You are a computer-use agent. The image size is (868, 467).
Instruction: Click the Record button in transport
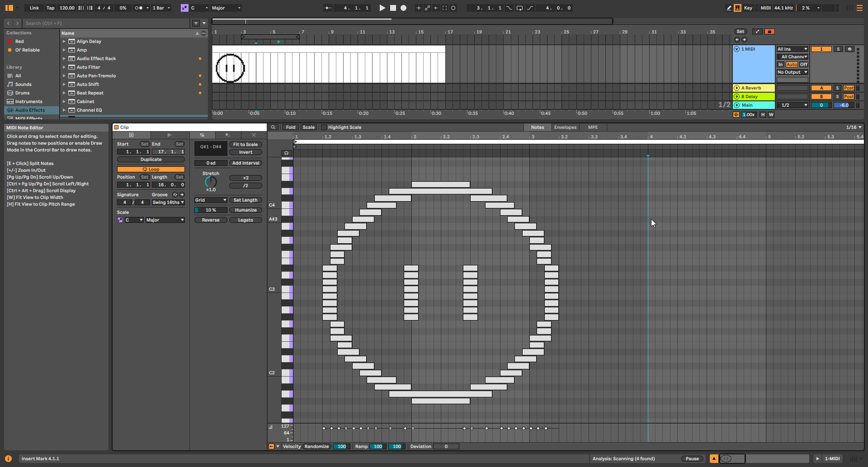pyautogui.click(x=404, y=8)
